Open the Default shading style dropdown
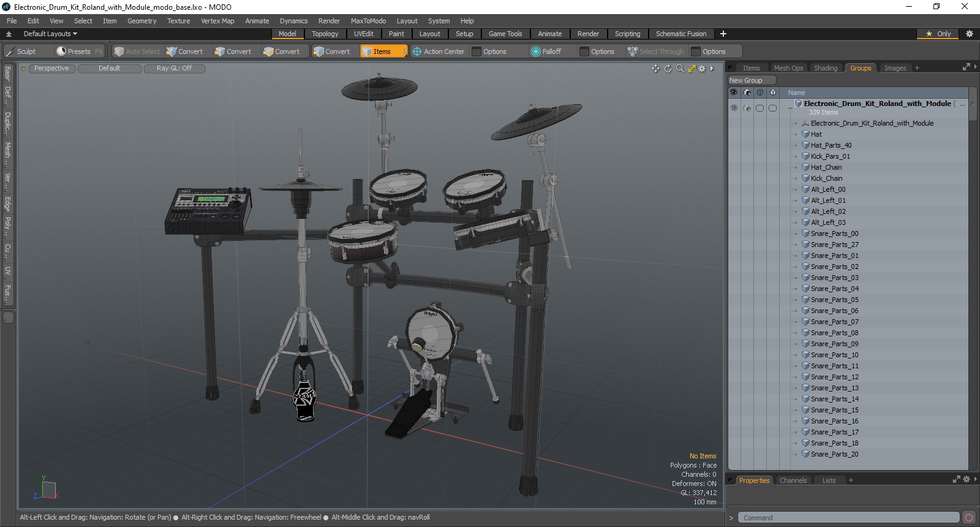This screenshot has height=527, width=980. (110, 69)
